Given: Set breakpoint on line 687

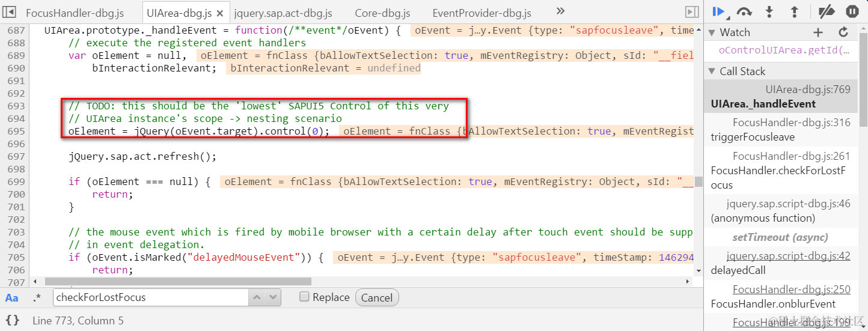Looking at the screenshot, I should coord(16,30).
